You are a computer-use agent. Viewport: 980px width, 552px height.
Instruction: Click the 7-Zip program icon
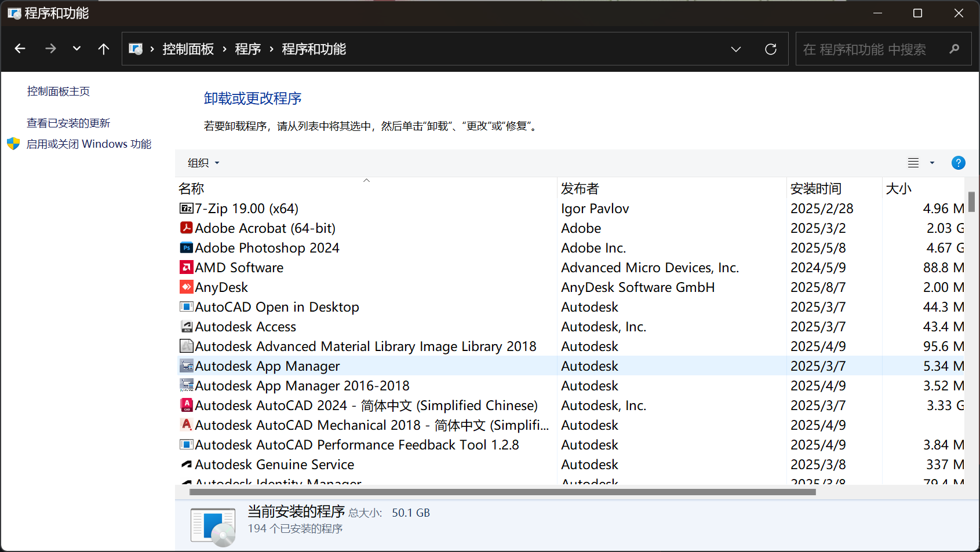(x=187, y=209)
